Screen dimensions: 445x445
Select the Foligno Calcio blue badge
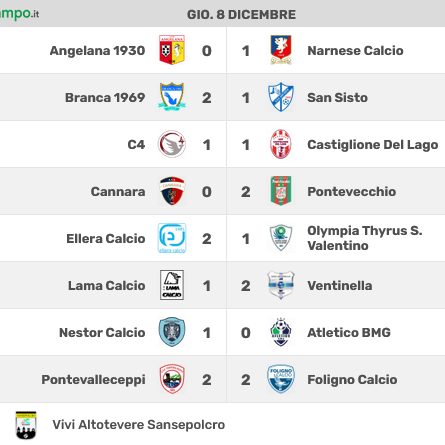pyautogui.click(x=281, y=379)
